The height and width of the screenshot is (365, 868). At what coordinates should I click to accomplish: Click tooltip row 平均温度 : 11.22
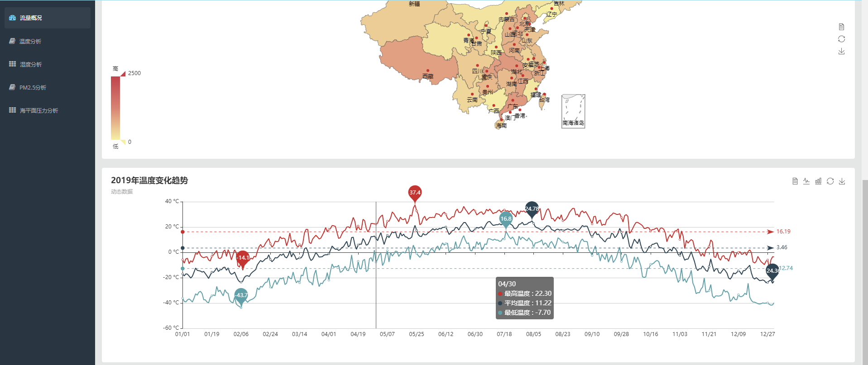[525, 303]
